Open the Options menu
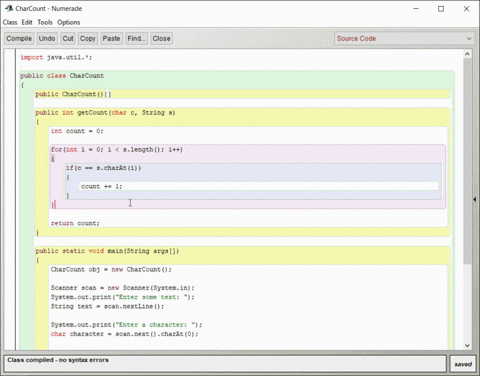 pos(69,22)
